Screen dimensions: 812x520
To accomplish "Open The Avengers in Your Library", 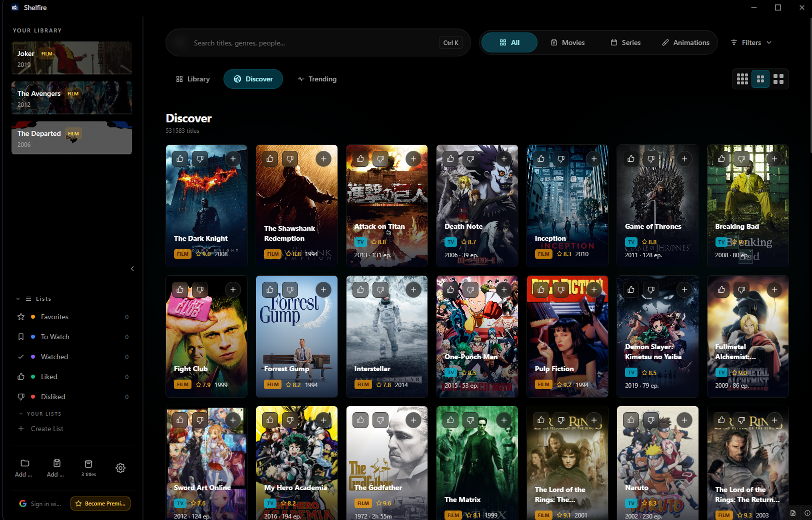I will tap(71, 98).
